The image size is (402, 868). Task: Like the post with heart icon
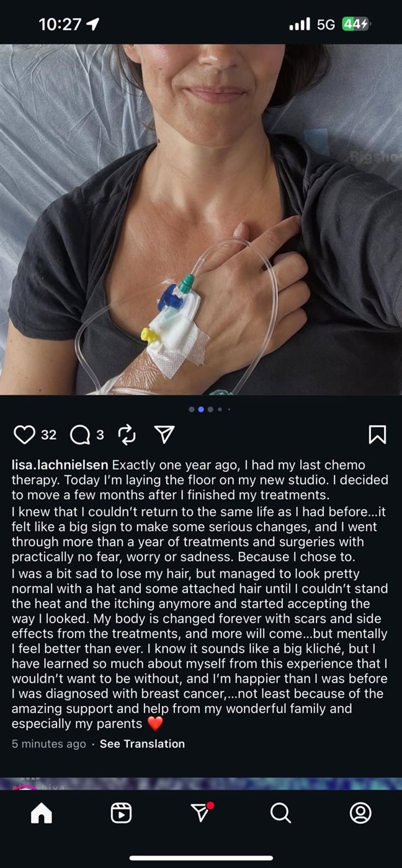coord(24,435)
